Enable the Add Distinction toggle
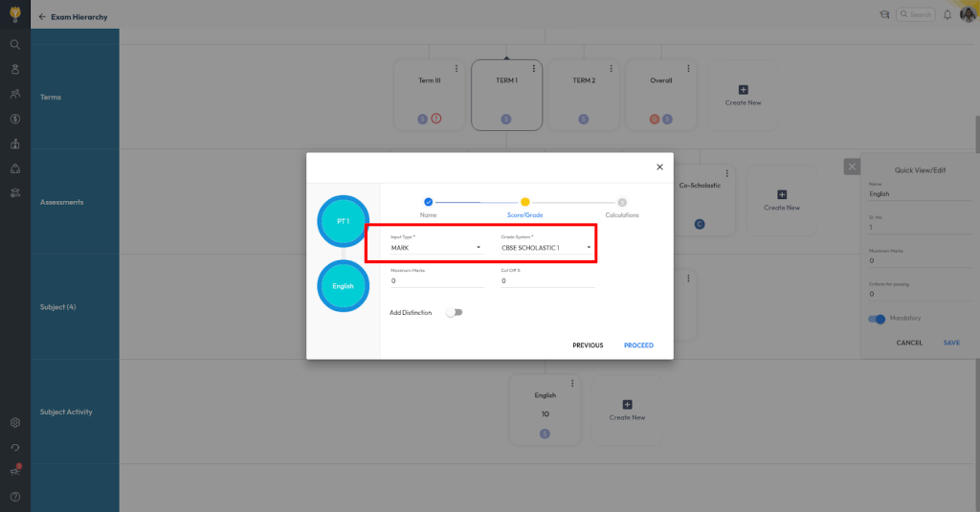The image size is (980, 512). click(x=454, y=313)
